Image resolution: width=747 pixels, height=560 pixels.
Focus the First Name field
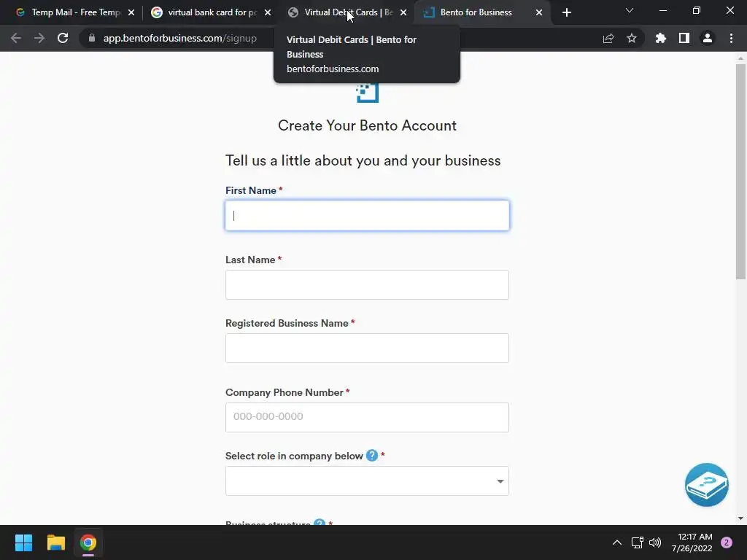368,216
